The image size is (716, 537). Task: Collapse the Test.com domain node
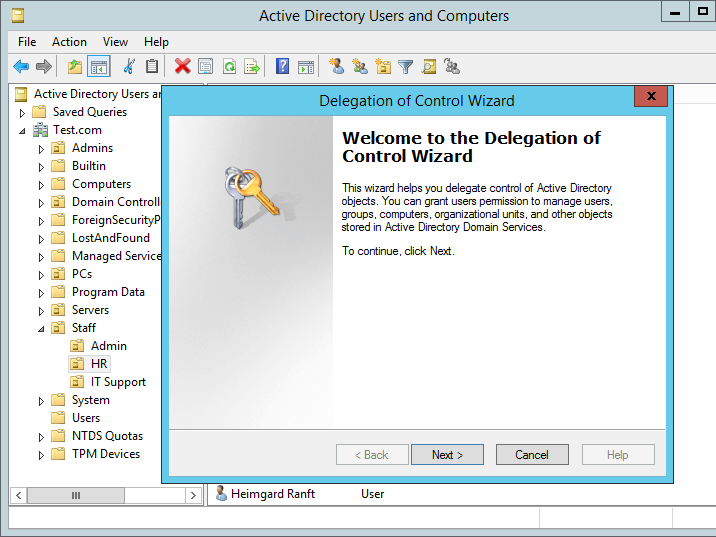point(22,131)
